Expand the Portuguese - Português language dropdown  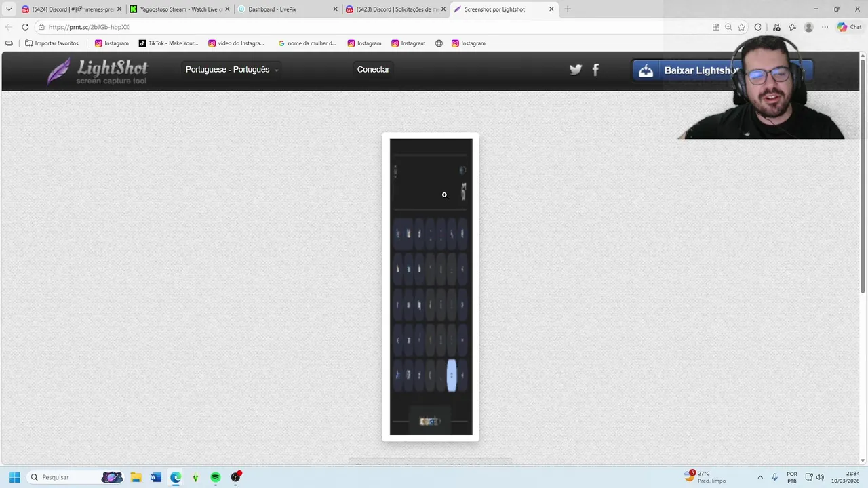coord(232,69)
